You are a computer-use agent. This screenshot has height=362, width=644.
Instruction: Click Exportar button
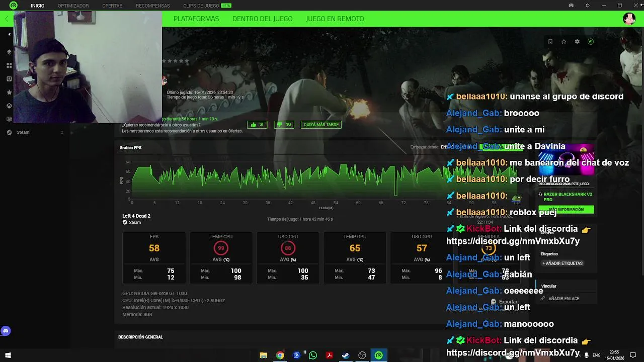[504, 302]
